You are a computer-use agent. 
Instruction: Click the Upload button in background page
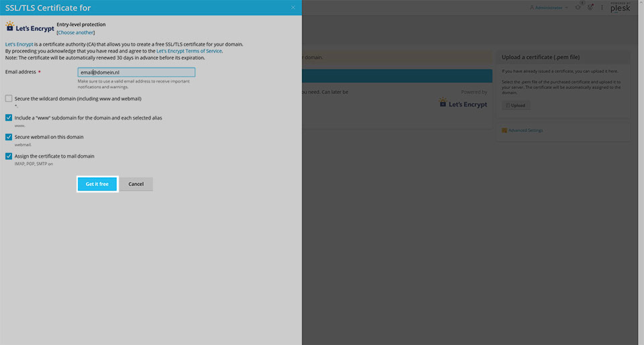pos(515,105)
